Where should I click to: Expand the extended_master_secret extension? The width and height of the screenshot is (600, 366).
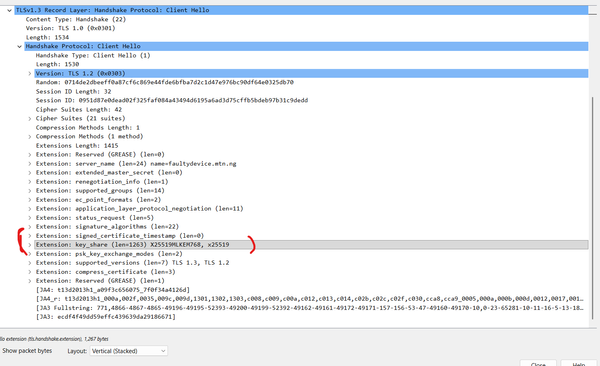(29, 173)
